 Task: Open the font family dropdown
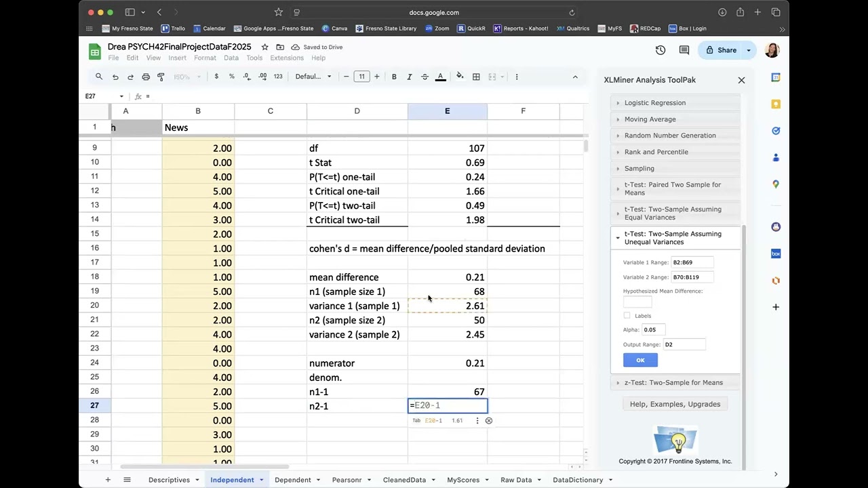(x=313, y=77)
